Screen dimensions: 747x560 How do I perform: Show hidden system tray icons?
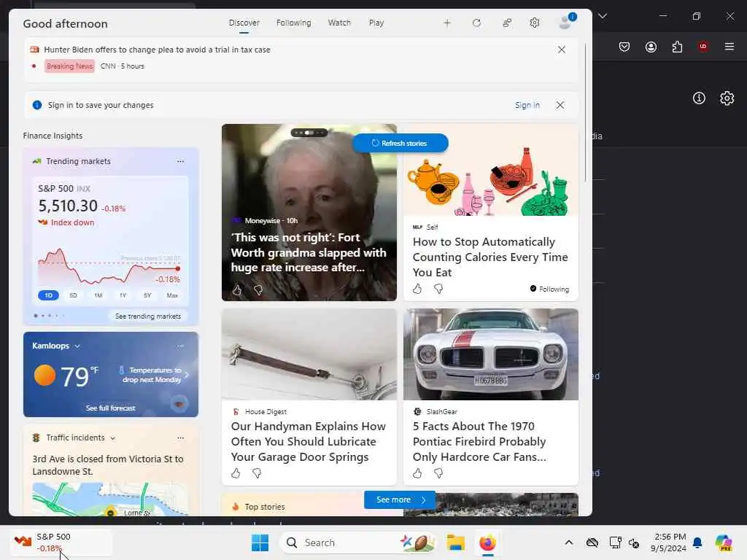coord(569,542)
